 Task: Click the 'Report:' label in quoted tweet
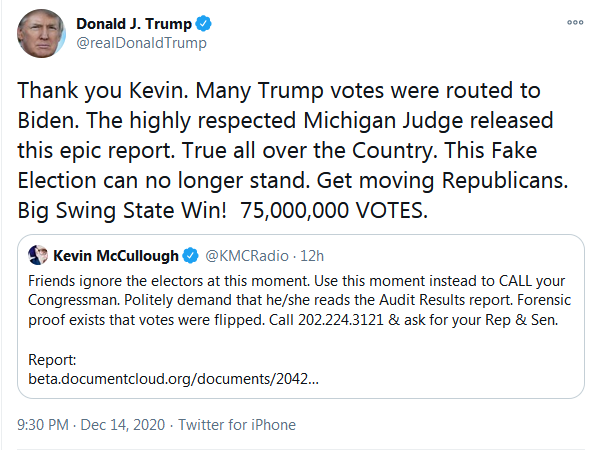[52, 360]
